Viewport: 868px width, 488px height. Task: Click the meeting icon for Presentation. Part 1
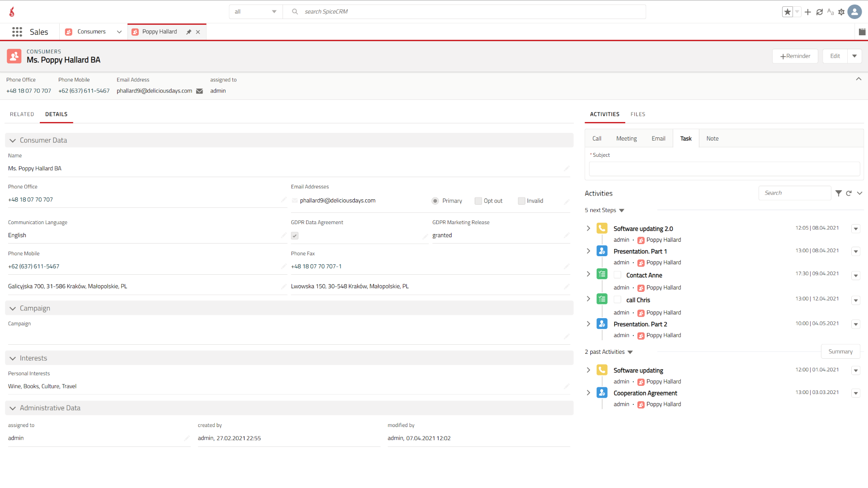(602, 251)
